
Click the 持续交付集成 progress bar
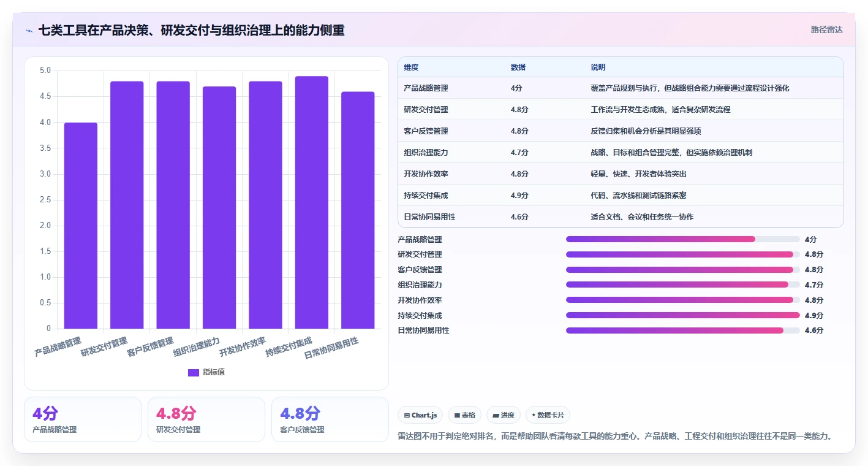[683, 315]
